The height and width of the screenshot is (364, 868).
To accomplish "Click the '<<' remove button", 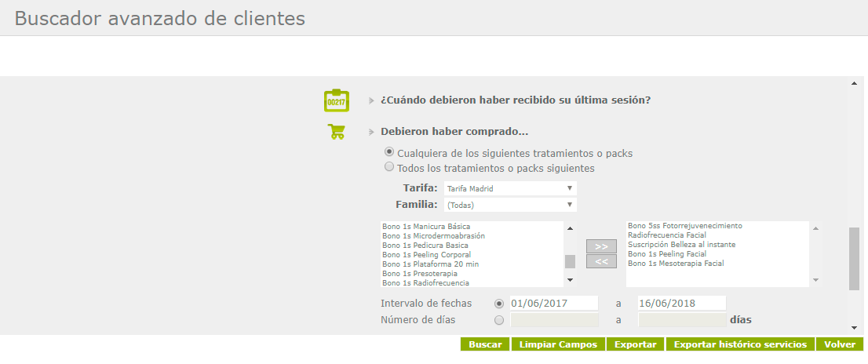I will pos(601,262).
